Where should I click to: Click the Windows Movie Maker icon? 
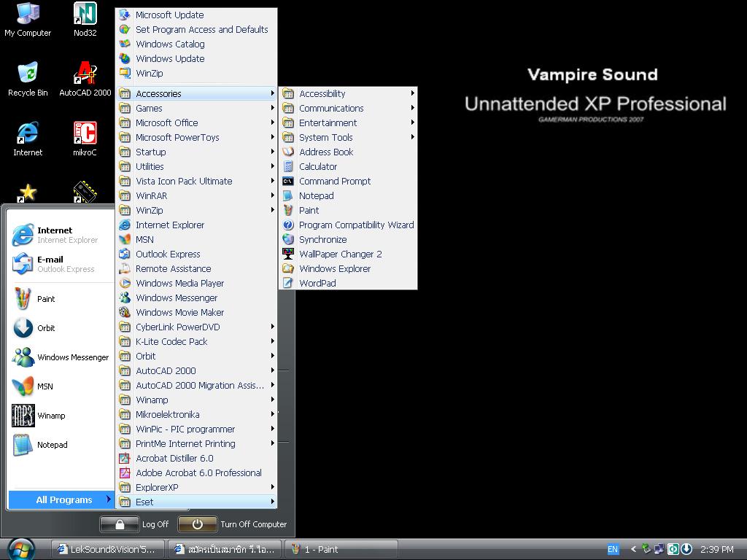(125, 312)
